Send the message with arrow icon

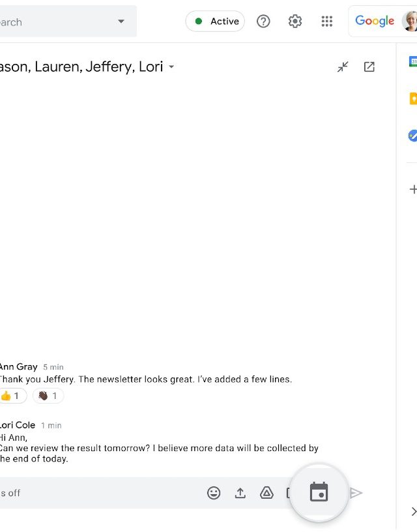tap(356, 493)
